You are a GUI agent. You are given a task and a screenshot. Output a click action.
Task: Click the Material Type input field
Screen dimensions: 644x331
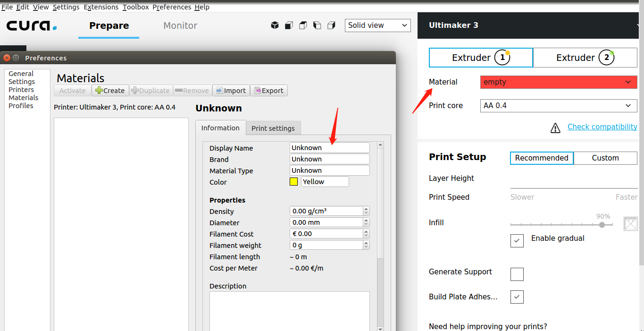(x=330, y=170)
